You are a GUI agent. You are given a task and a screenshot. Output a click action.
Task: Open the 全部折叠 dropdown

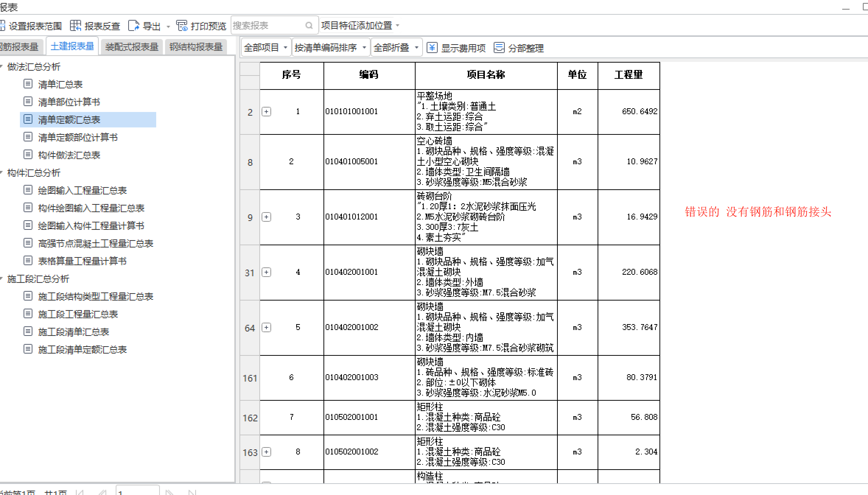tap(396, 48)
